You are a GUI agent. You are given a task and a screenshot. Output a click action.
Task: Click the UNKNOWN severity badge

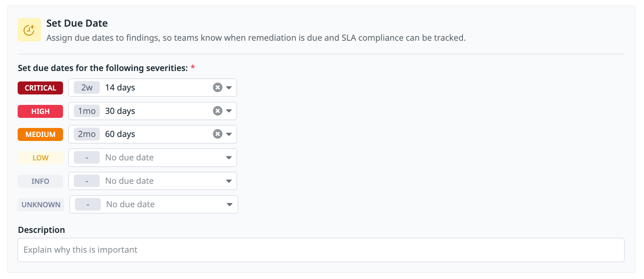[x=41, y=204]
